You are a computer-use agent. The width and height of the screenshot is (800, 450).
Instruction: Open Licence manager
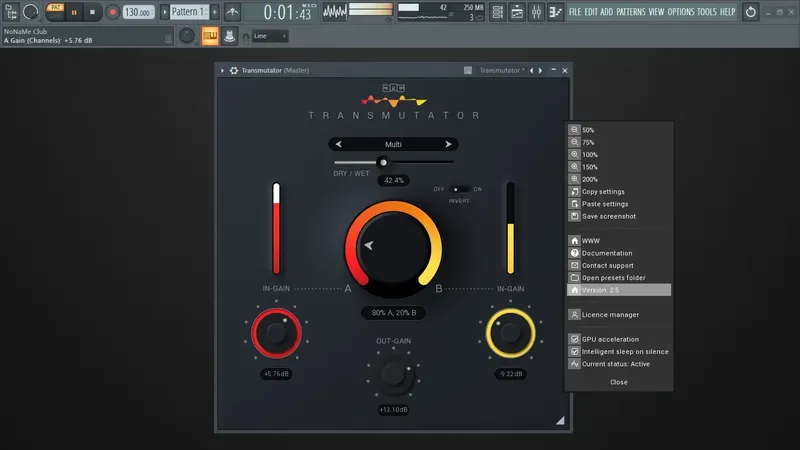[x=619, y=315]
